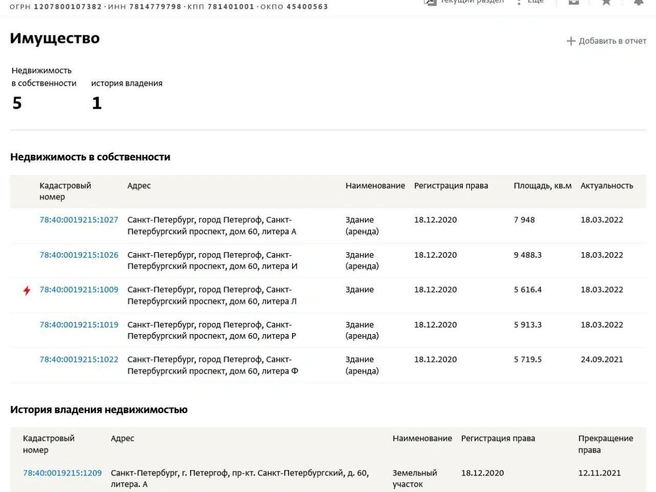Click area value '7 948'
This screenshot has height=492, width=656.
[524, 220]
